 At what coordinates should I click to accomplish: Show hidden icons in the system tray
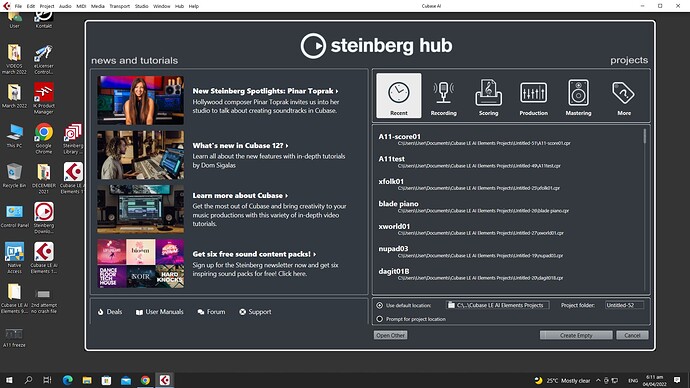pos(598,381)
